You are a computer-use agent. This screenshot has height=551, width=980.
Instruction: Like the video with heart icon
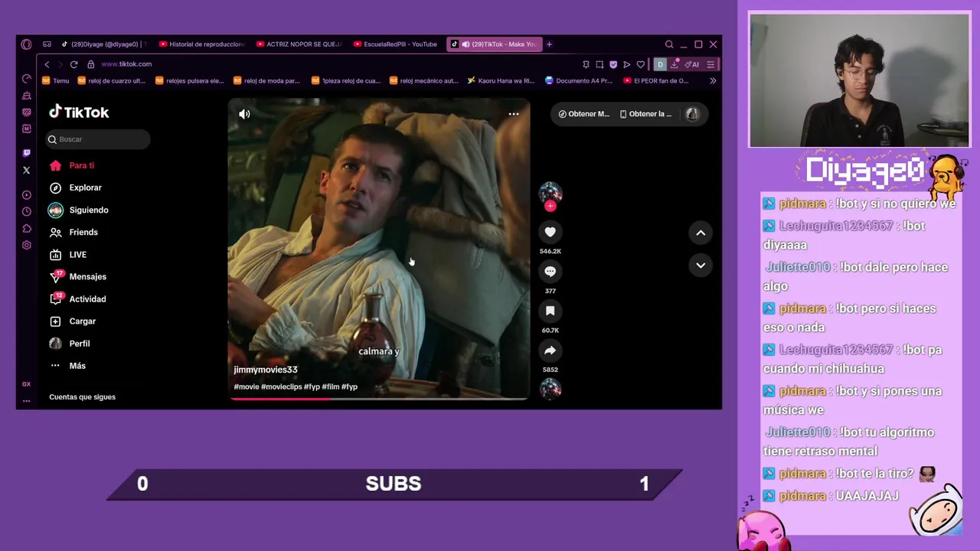[550, 232]
